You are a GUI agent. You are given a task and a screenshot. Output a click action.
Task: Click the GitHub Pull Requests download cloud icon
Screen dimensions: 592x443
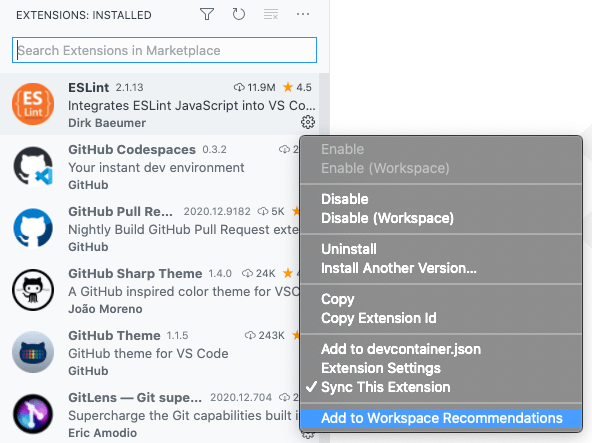(263, 211)
